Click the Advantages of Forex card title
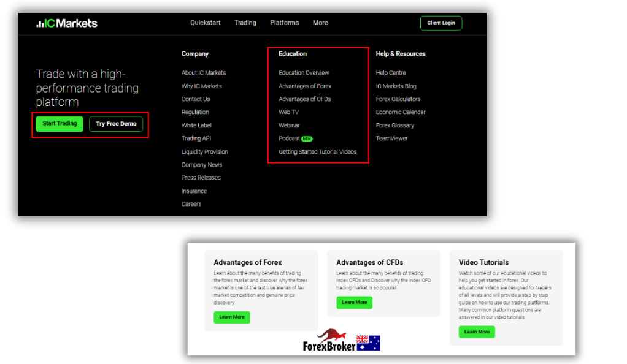 [247, 262]
